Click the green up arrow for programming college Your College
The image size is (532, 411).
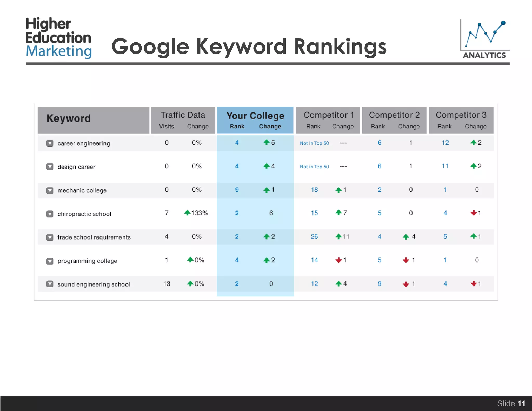coord(267,260)
